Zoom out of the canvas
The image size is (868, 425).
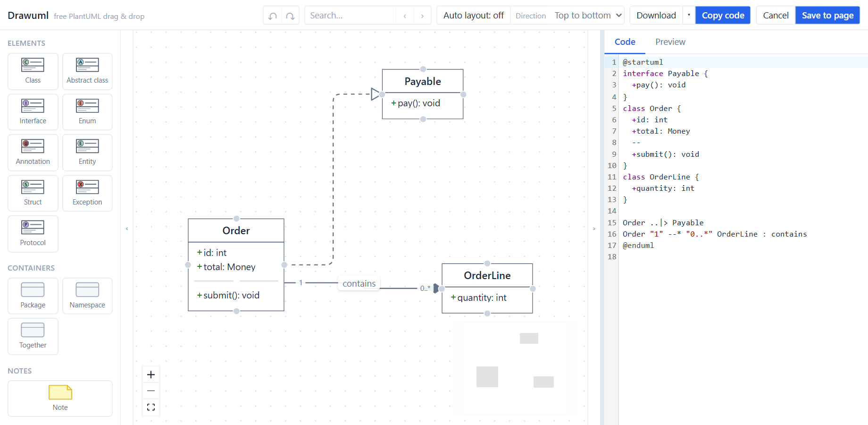151,391
